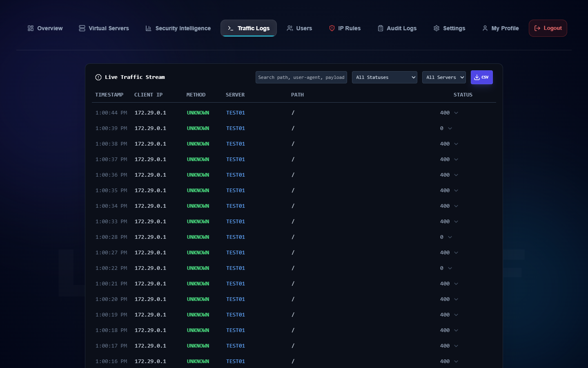588x368 pixels.
Task: Click the 1:00:20 PM timestamp
Action: pos(111,299)
